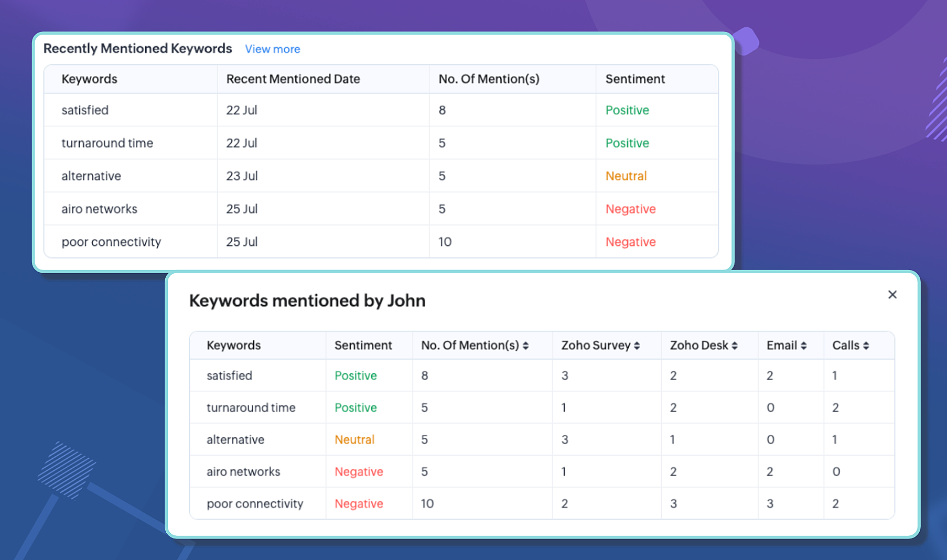Click the Keywords header in John's table
This screenshot has width=947, height=560.
pos(233,346)
